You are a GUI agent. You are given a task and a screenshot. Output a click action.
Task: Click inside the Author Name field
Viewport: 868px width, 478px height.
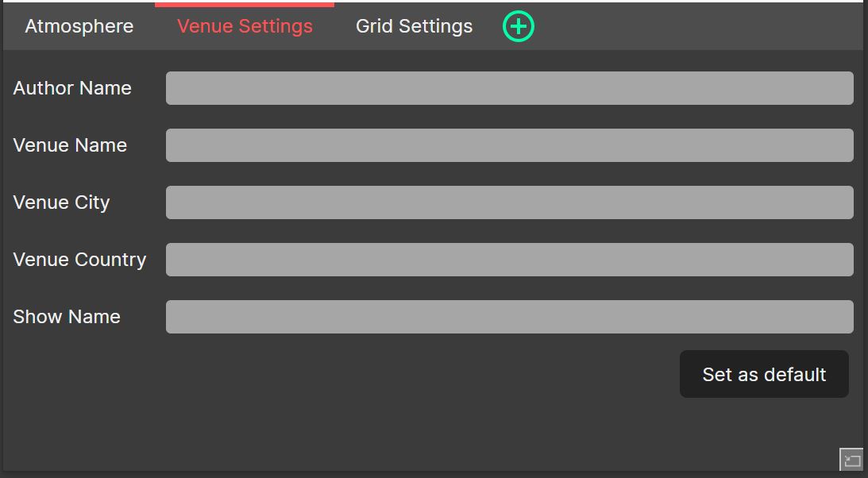[509, 87]
